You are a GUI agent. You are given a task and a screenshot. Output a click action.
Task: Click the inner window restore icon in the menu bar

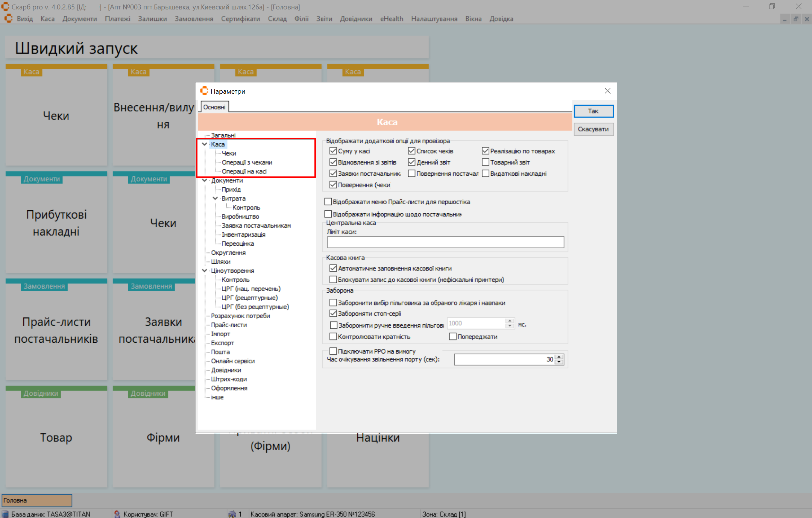click(x=796, y=19)
